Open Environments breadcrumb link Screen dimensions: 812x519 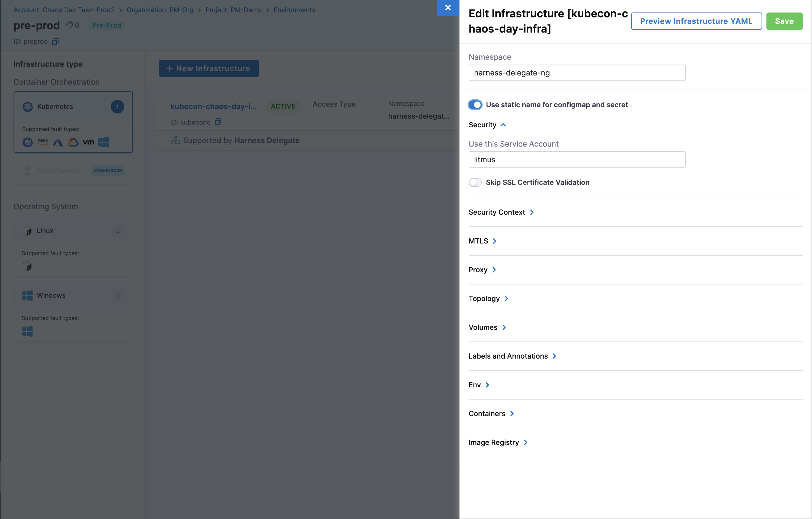(294, 10)
